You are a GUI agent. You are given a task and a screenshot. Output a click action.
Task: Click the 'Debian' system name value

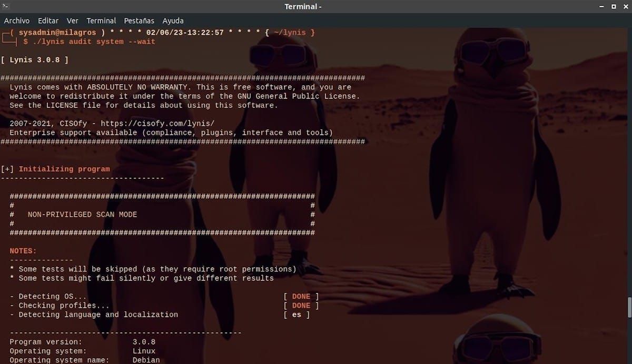coord(146,360)
